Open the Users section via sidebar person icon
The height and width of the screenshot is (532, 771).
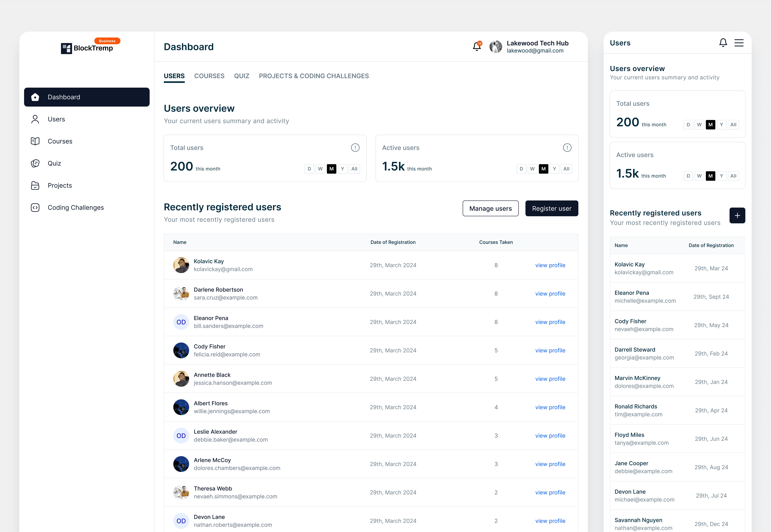pos(35,119)
